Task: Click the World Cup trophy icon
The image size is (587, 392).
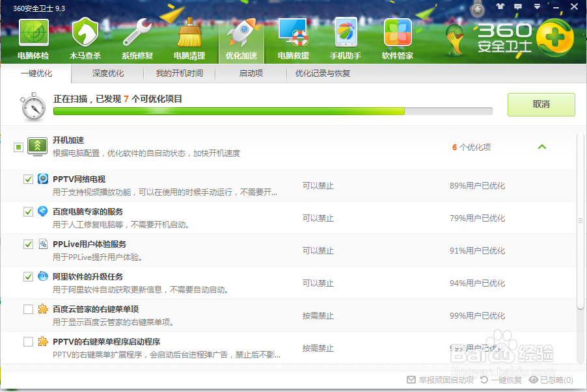Action: (x=455, y=40)
